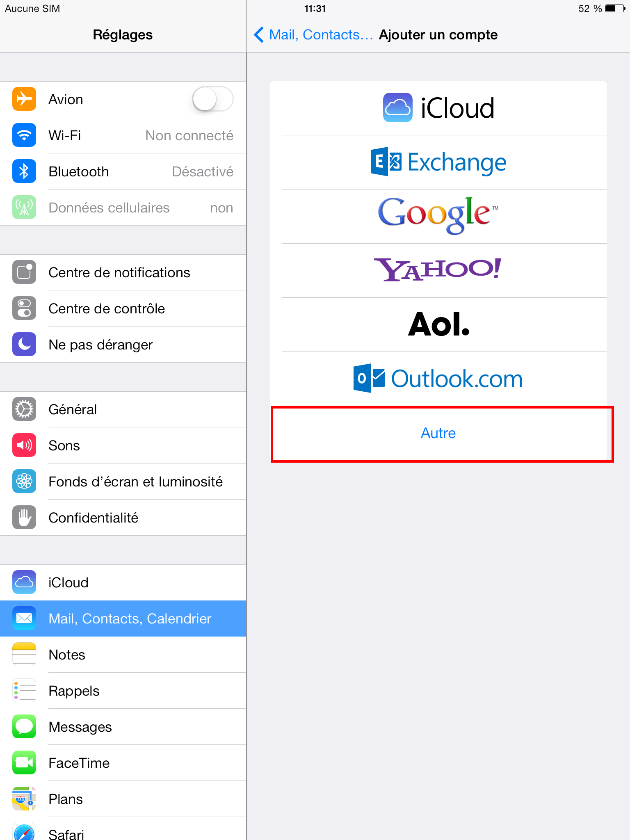The width and height of the screenshot is (630, 840).
Task: Open Ne pas déranger moon icon
Action: 24,345
